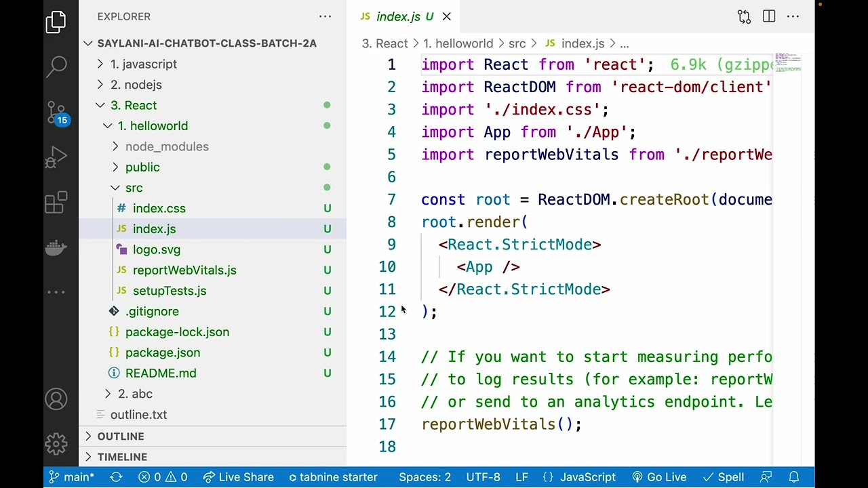Synchronize changes in status bar
868x488 pixels.
(x=116, y=477)
